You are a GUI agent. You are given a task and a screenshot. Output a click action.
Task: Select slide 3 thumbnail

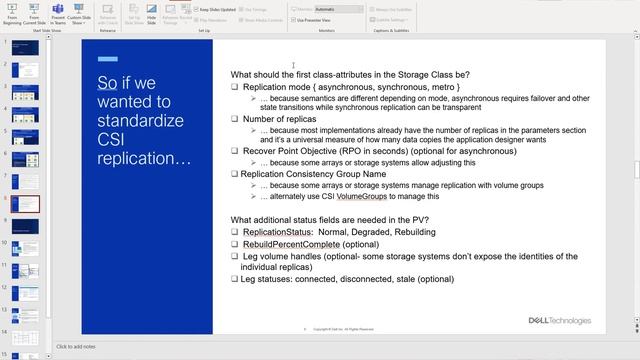[25, 92]
